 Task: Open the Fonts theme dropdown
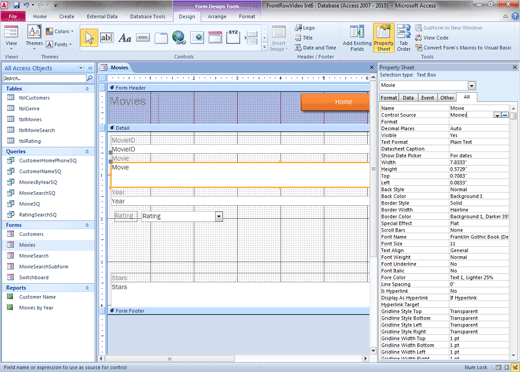(x=59, y=44)
